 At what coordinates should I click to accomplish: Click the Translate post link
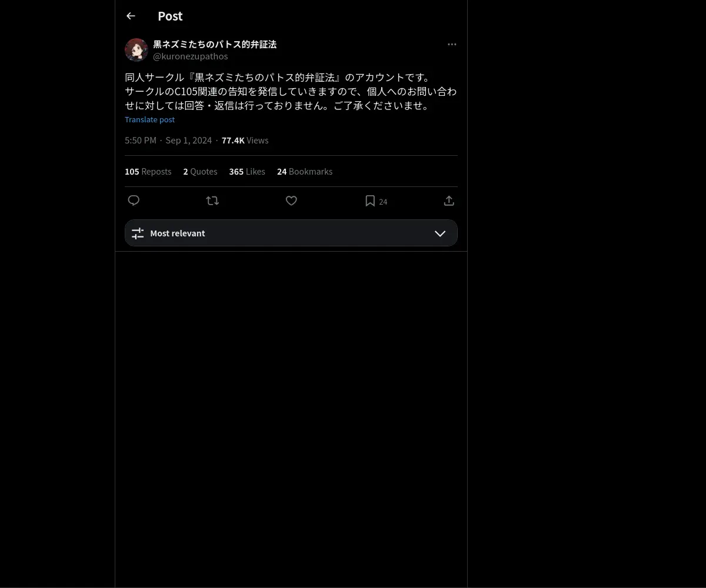coord(149,119)
